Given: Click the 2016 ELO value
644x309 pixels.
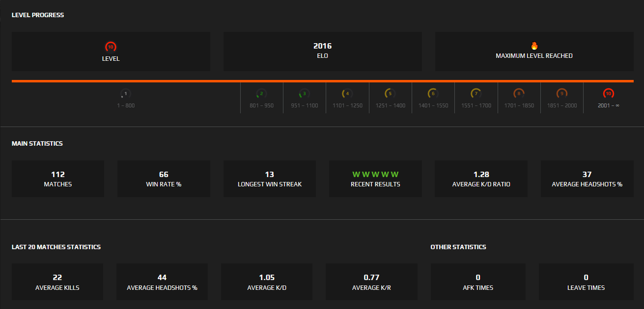Looking at the screenshot, I should coord(322,46).
